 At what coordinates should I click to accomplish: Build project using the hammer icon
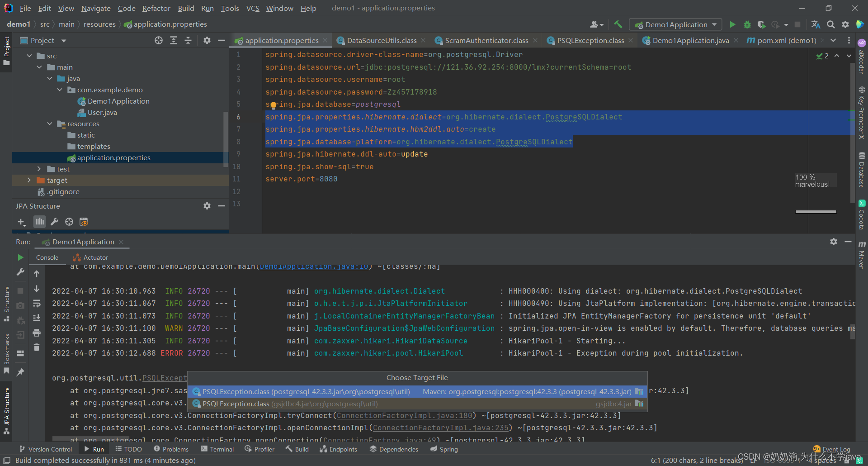coord(618,25)
